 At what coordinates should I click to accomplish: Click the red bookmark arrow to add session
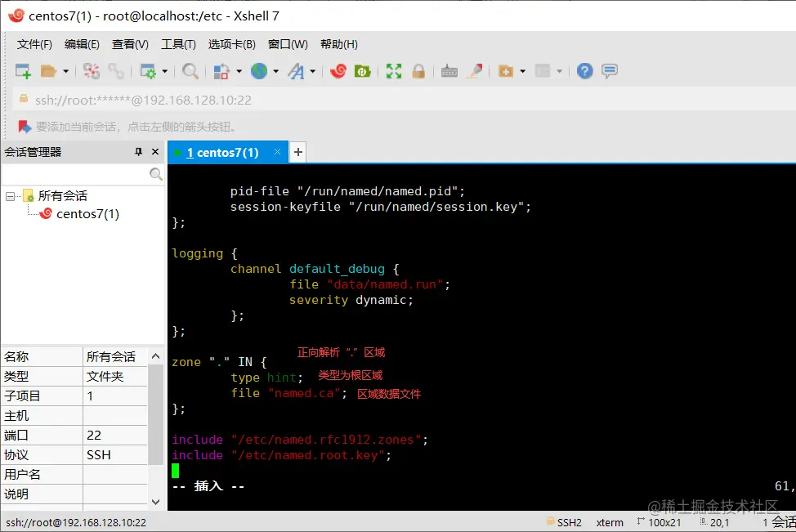pos(25,127)
